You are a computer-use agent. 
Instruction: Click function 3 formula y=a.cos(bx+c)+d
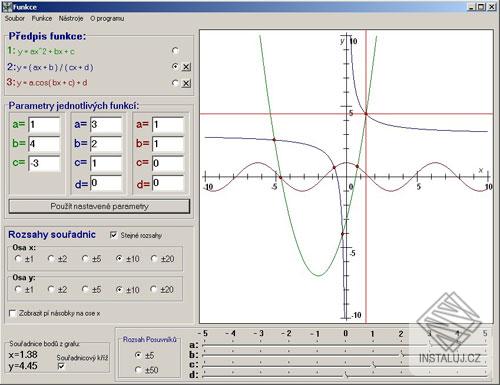pyautogui.click(x=52, y=83)
